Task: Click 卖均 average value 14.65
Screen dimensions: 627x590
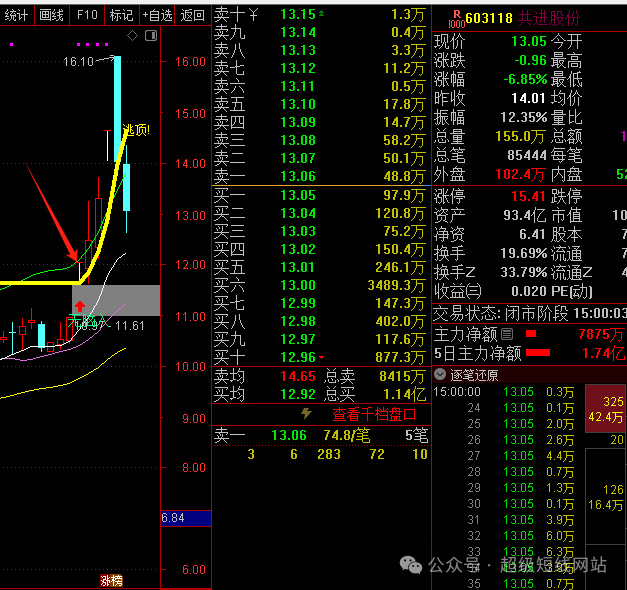Action: click(x=298, y=376)
